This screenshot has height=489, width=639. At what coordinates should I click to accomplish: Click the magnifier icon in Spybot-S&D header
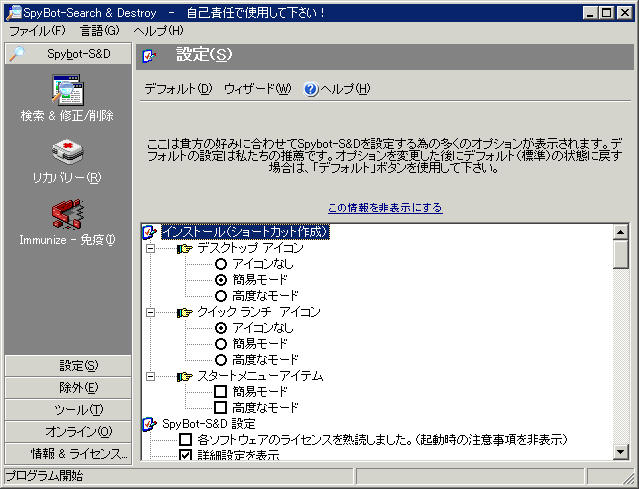click(17, 54)
